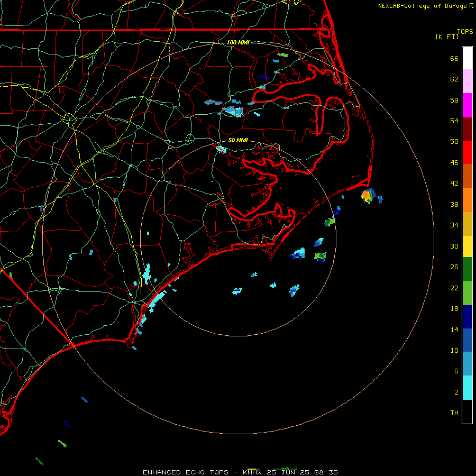The image size is (476, 476).
Task: Select the 34 legend label
Action: point(454,225)
